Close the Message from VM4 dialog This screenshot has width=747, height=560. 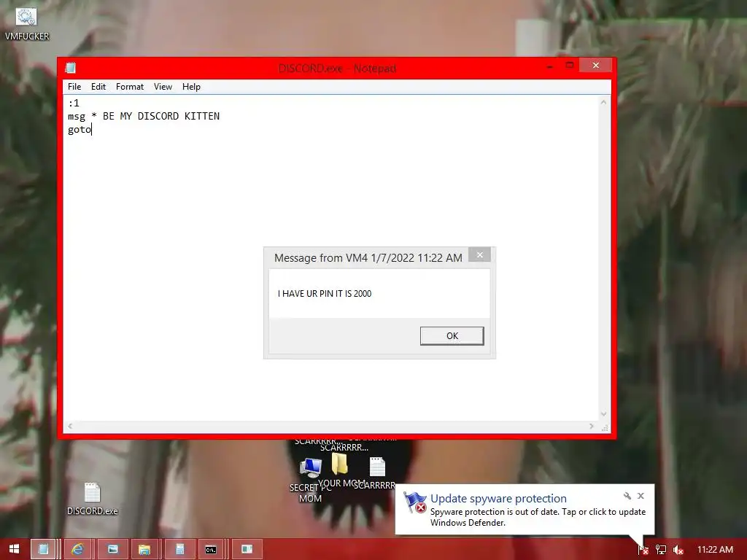pyautogui.click(x=479, y=254)
